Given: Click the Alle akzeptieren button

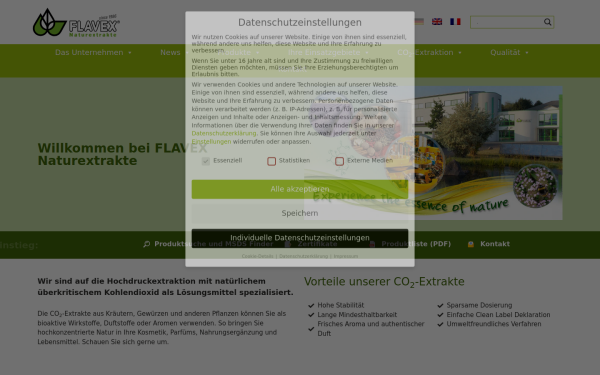Looking at the screenshot, I should (300, 189).
